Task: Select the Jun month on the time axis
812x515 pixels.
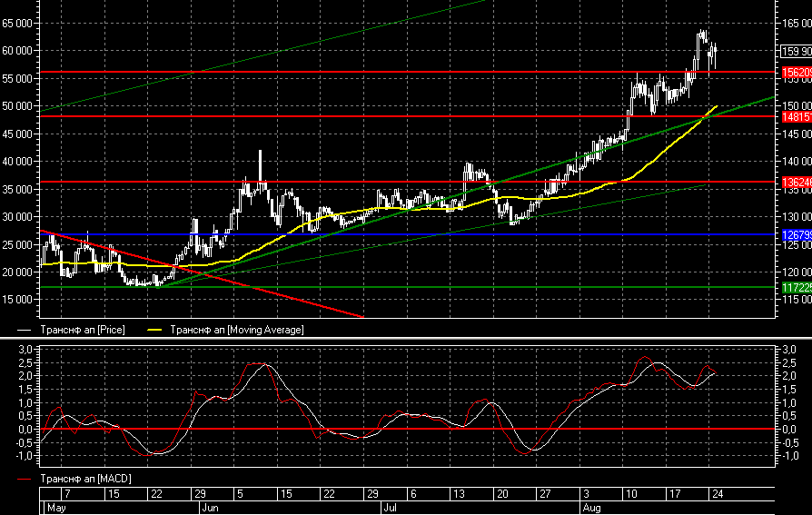Action: pyautogui.click(x=209, y=508)
